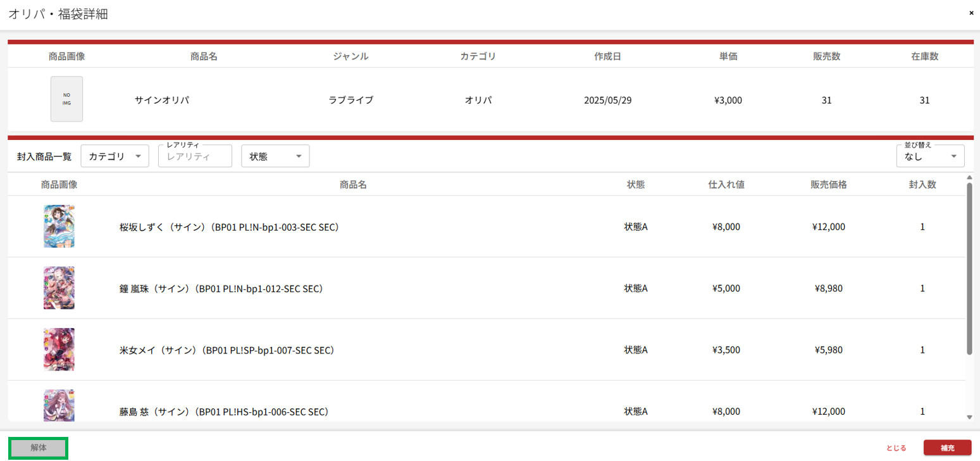Click the 状態 column header in item table
Image resolution: width=980 pixels, height=461 pixels.
[x=636, y=184]
